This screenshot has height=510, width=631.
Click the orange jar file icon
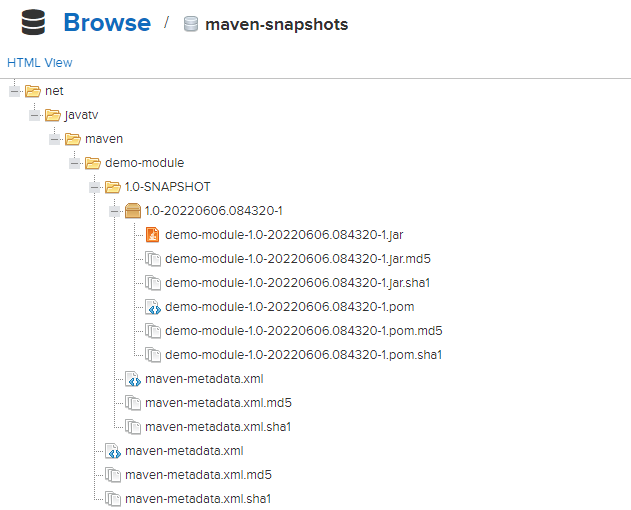(x=153, y=235)
